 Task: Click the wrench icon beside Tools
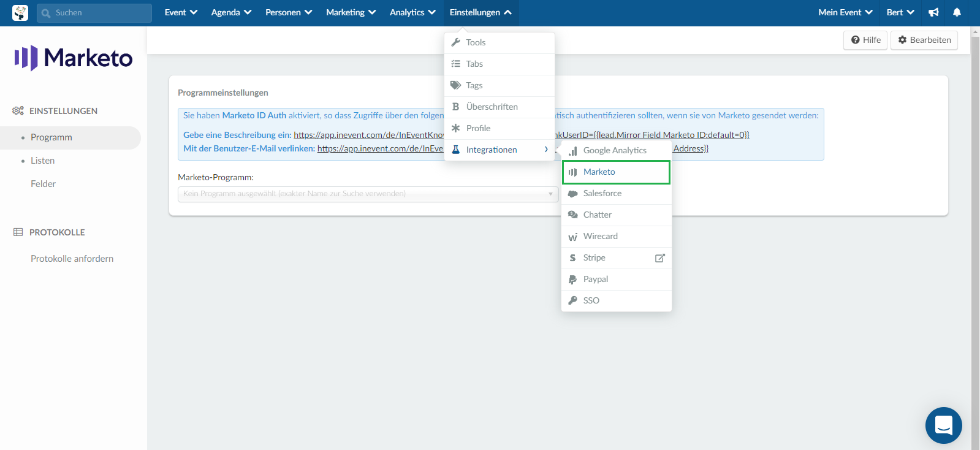pos(455,42)
